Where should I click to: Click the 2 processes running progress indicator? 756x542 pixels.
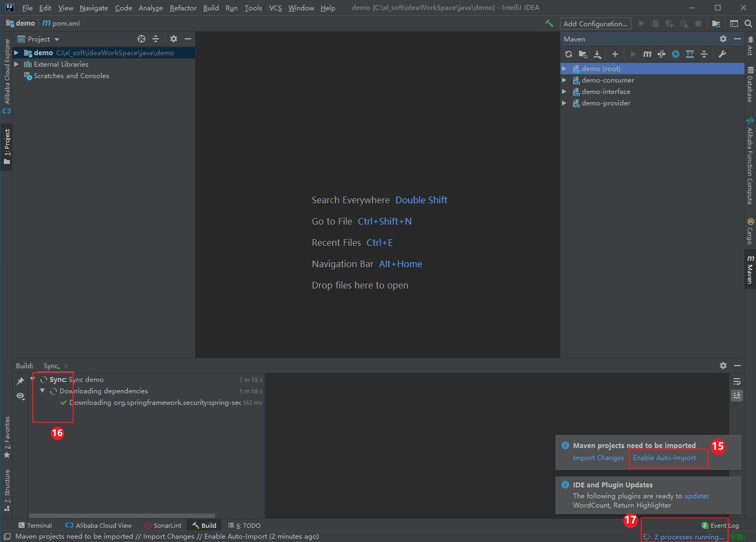(688, 537)
